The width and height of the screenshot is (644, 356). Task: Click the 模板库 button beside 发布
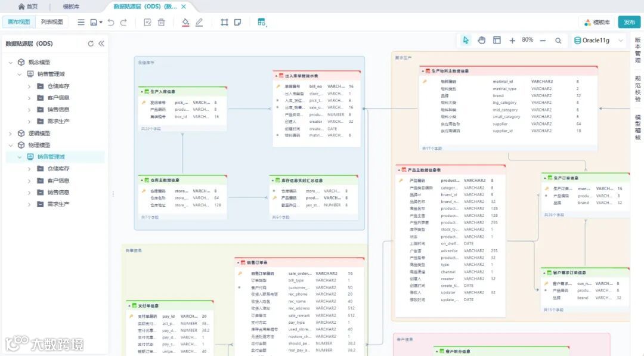[x=597, y=22]
